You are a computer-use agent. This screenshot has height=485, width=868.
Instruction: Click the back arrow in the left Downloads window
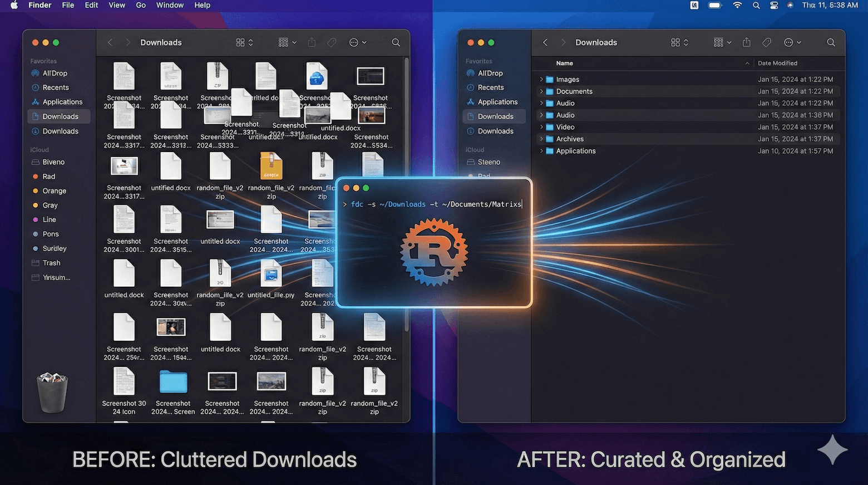pyautogui.click(x=110, y=42)
